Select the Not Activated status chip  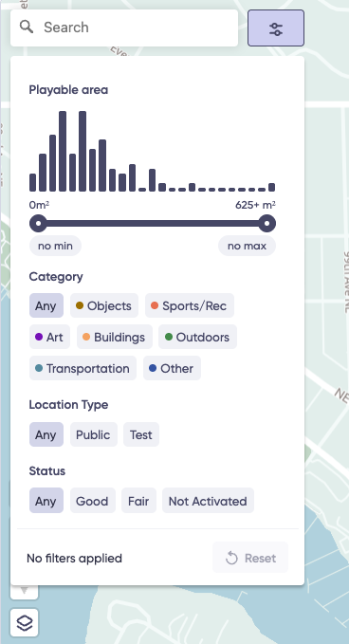(x=209, y=501)
